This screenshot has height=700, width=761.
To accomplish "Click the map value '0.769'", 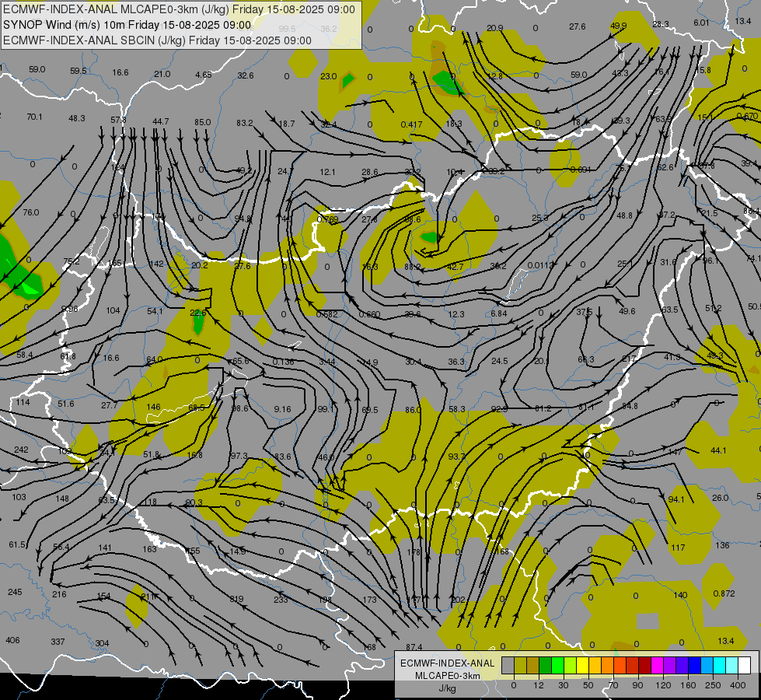I will coord(327,219).
